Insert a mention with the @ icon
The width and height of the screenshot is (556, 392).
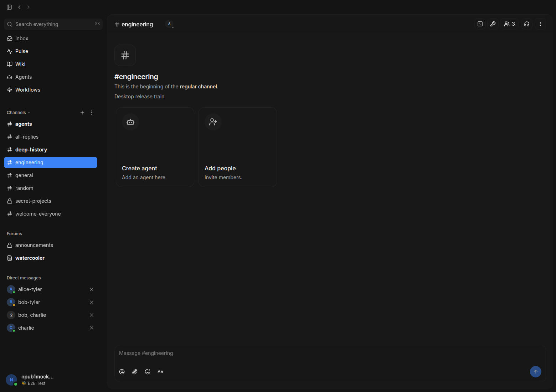pos(122,372)
